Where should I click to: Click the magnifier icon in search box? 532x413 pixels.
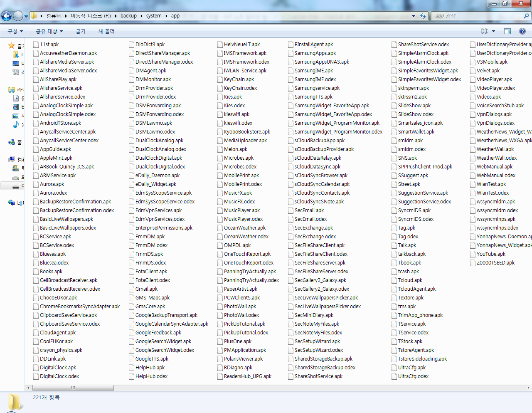tap(526, 16)
